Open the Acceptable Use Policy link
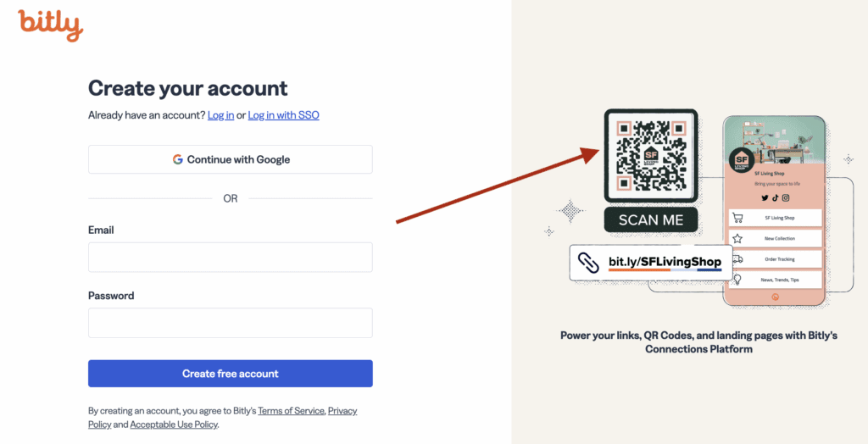 [x=174, y=425]
